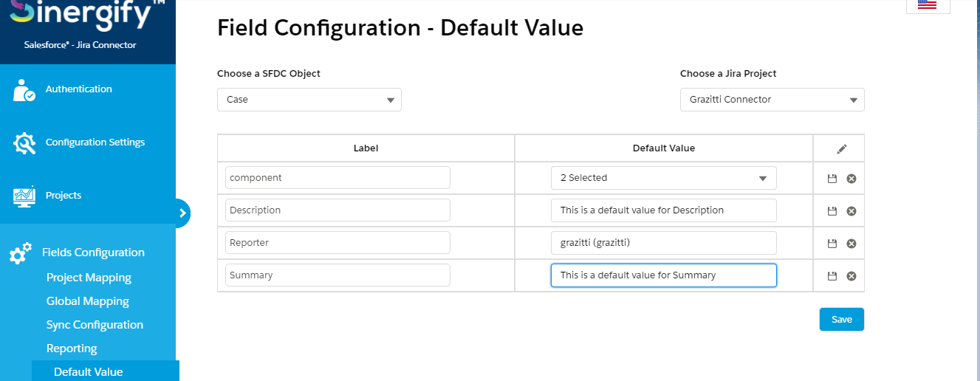This screenshot has height=381, width=980.
Task: Select Project Mapping submenu item
Action: point(89,278)
